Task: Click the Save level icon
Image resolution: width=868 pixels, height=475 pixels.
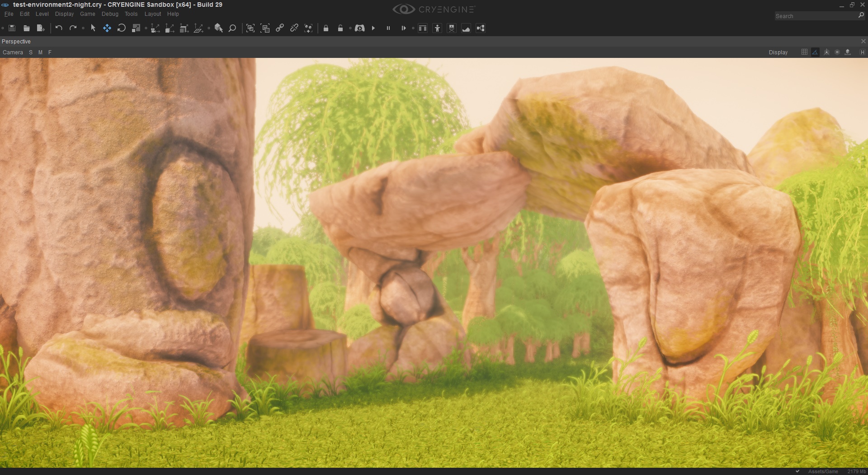Action: [12, 28]
